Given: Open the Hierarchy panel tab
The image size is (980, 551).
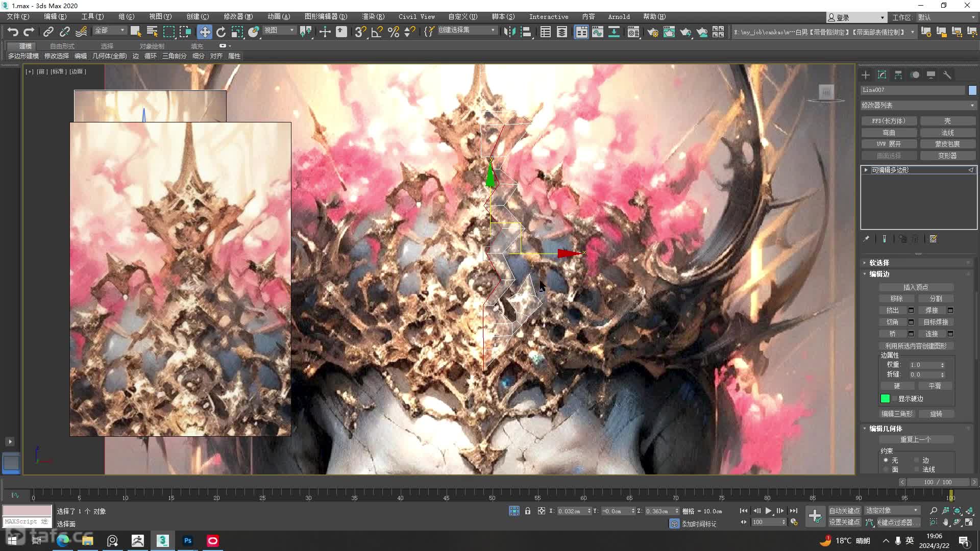Looking at the screenshot, I should (x=898, y=75).
